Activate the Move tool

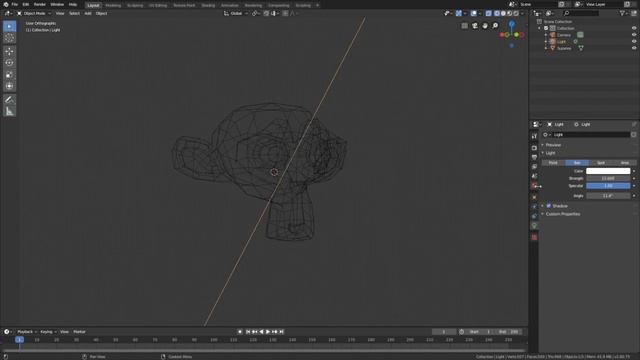(x=9, y=51)
